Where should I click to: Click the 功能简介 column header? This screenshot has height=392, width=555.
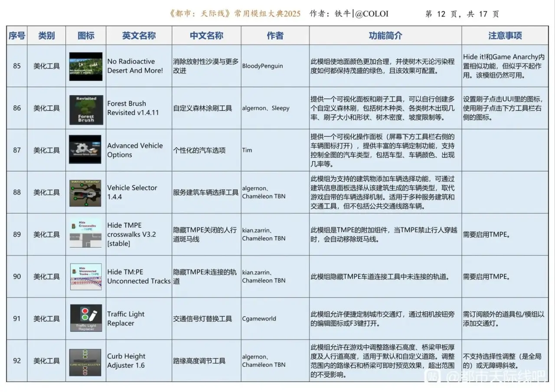[385, 36]
